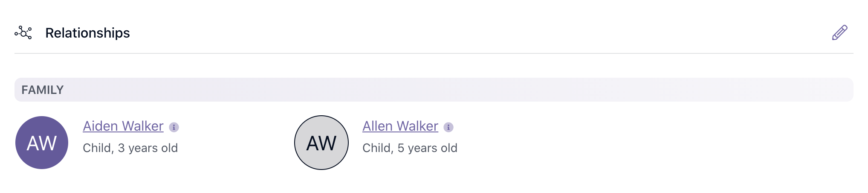Image resolution: width=868 pixels, height=193 pixels.
Task: Click the pencil edit icon for Relationships
Action: [x=839, y=32]
